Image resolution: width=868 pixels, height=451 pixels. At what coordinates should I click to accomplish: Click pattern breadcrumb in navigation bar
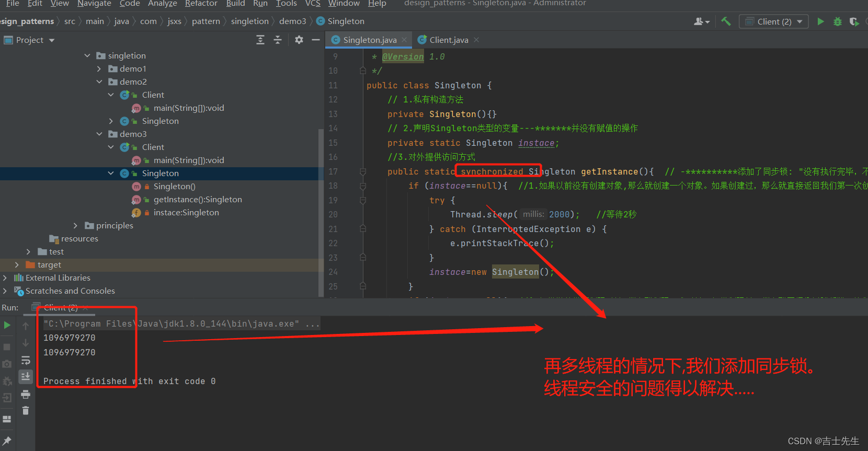click(x=205, y=21)
